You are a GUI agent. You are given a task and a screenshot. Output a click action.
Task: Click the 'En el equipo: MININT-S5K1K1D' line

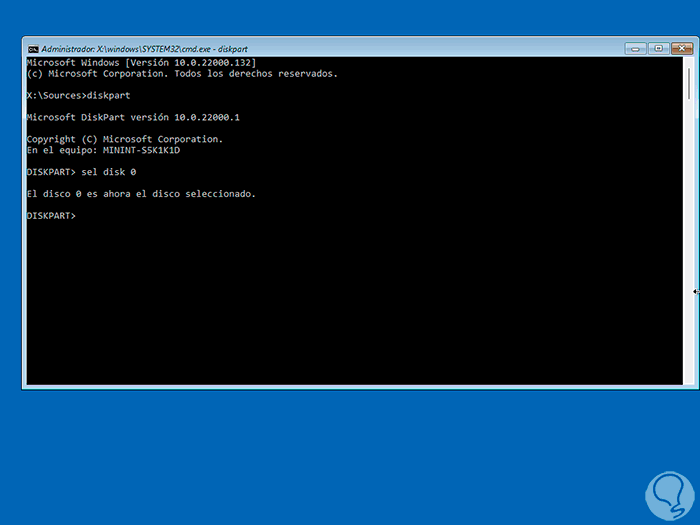(103, 150)
